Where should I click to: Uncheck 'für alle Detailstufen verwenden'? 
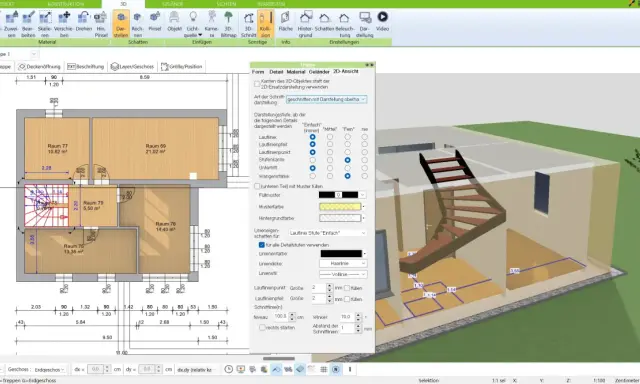click(x=262, y=245)
